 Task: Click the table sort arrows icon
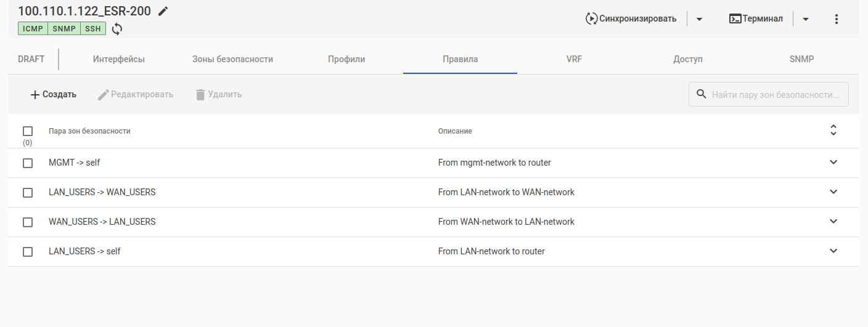(833, 131)
